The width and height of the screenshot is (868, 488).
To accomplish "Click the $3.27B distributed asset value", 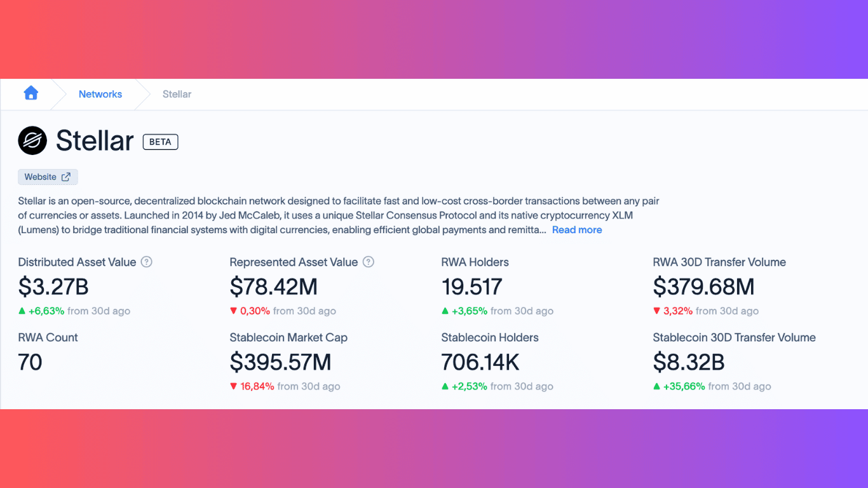I will click(53, 287).
